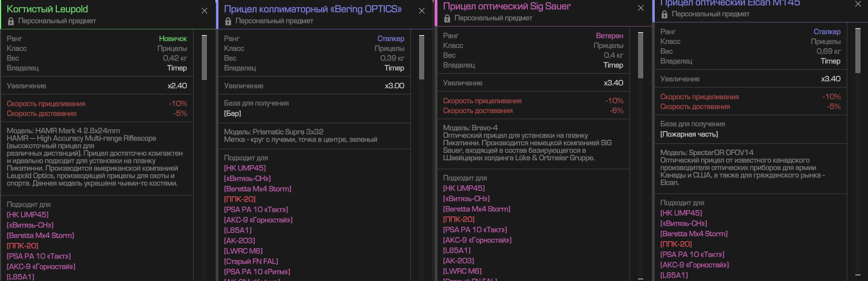Click magnification value 'x2.40' in Leupold panel
The height and width of the screenshot is (281, 868).
point(177,86)
